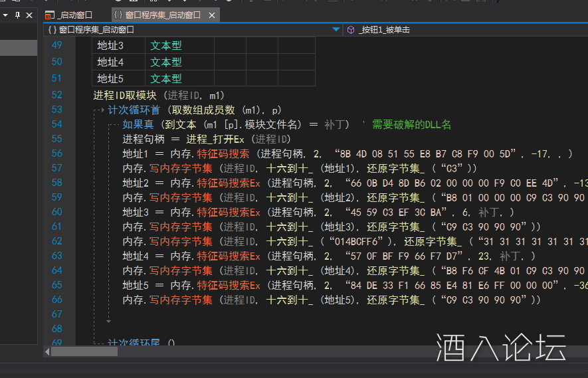Viewport: 588px width, 378px height.
Task: Click the horizontal scrollbar left arrow
Action: point(47,351)
